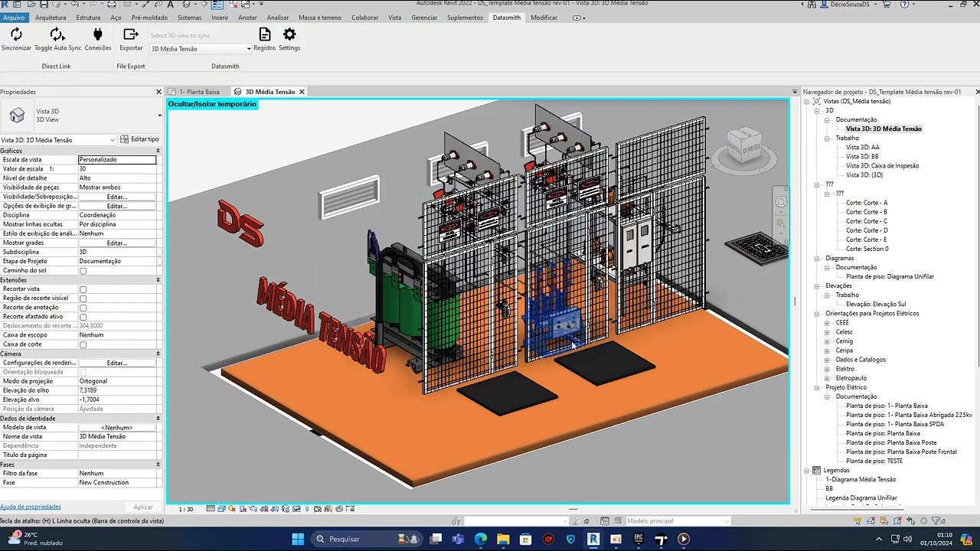
Task: Click the Nome da vista field
Action: click(x=117, y=436)
